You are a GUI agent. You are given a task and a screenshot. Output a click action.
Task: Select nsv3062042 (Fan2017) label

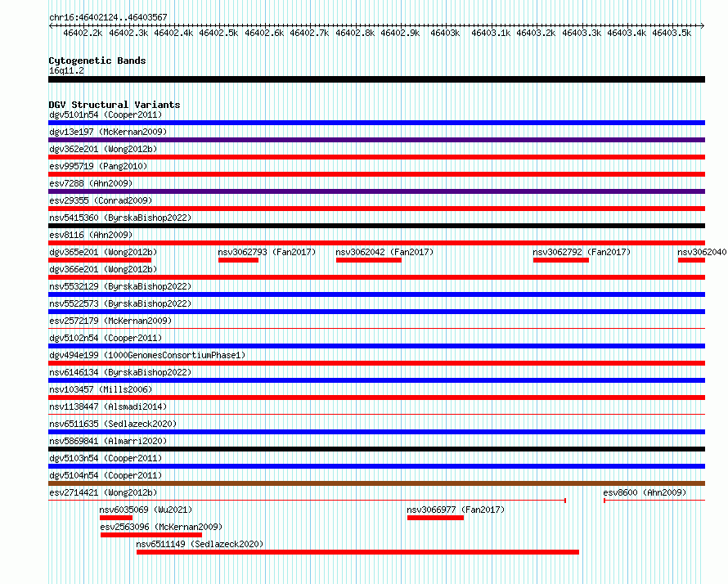coord(384,252)
